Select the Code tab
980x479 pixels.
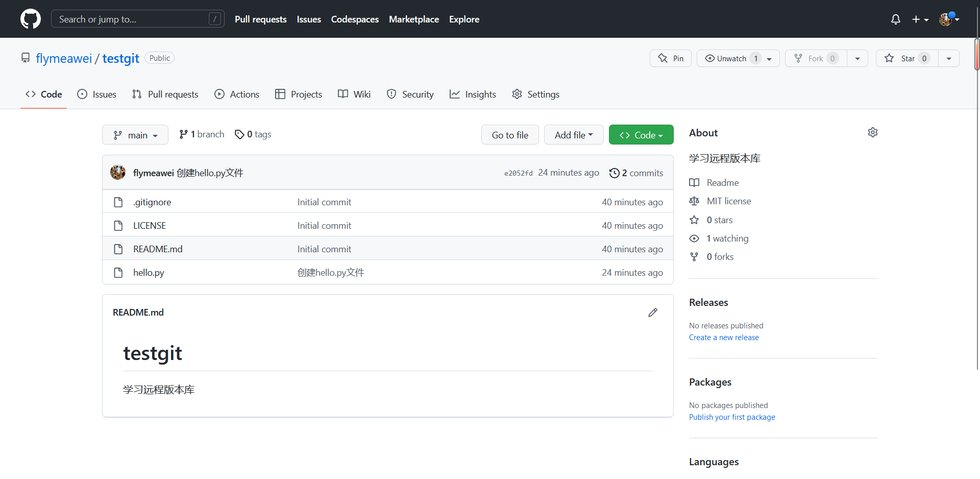(x=44, y=94)
